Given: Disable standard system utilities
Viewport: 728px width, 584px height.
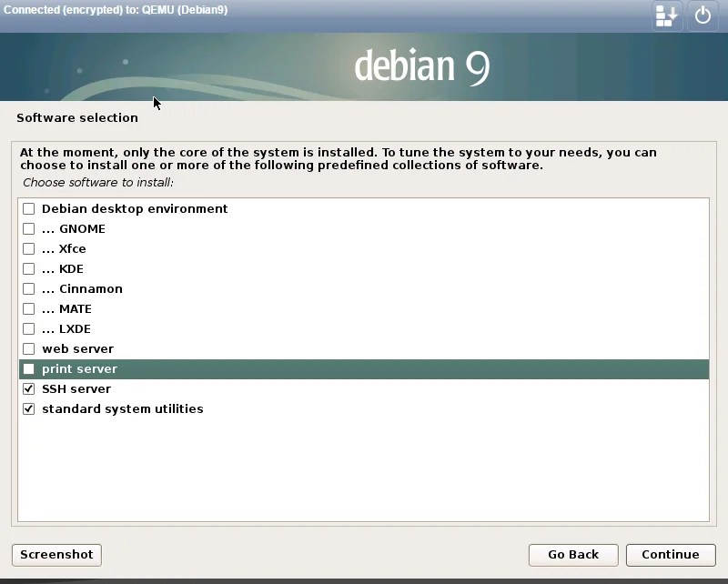Looking at the screenshot, I should [x=28, y=408].
